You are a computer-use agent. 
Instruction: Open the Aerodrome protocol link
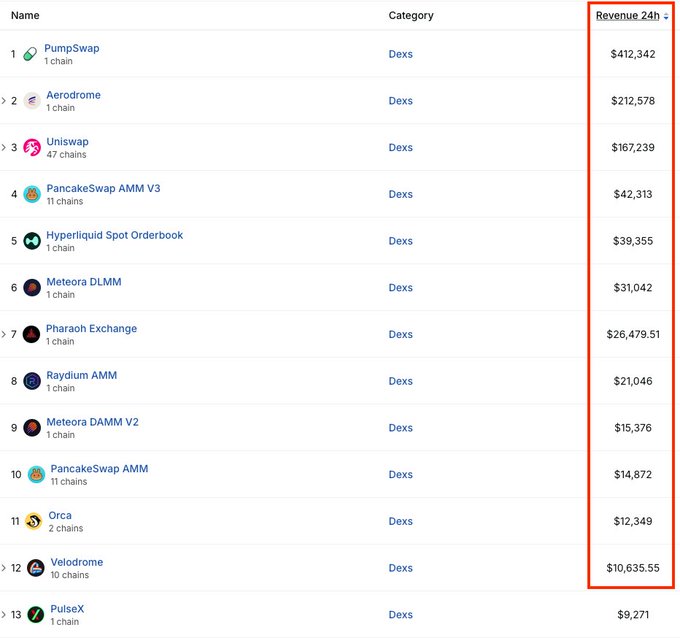click(73, 95)
